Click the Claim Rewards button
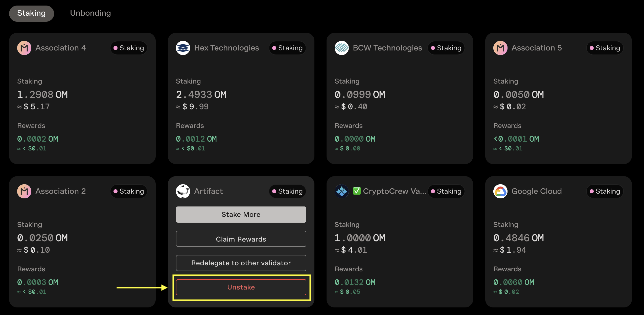644x315 pixels. 241,239
